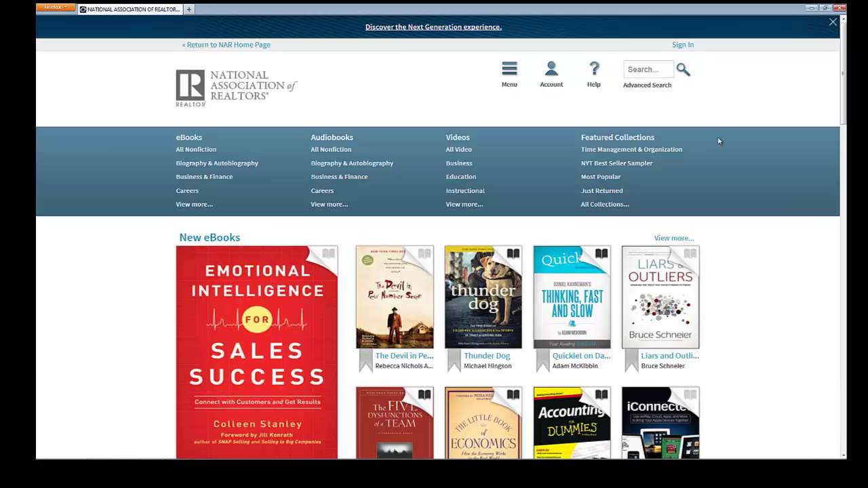Click book icon on Little Book of Economics
The width and height of the screenshot is (868, 488).
pyautogui.click(x=513, y=394)
